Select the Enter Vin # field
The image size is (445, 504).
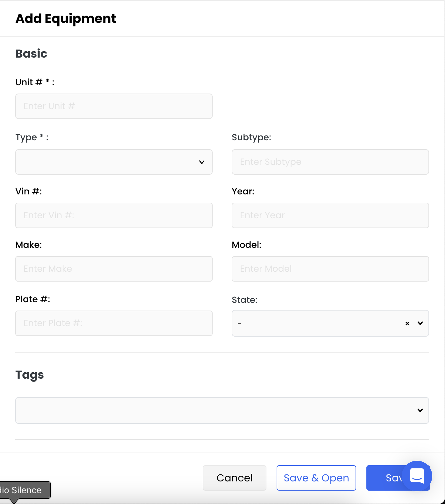[114, 215]
